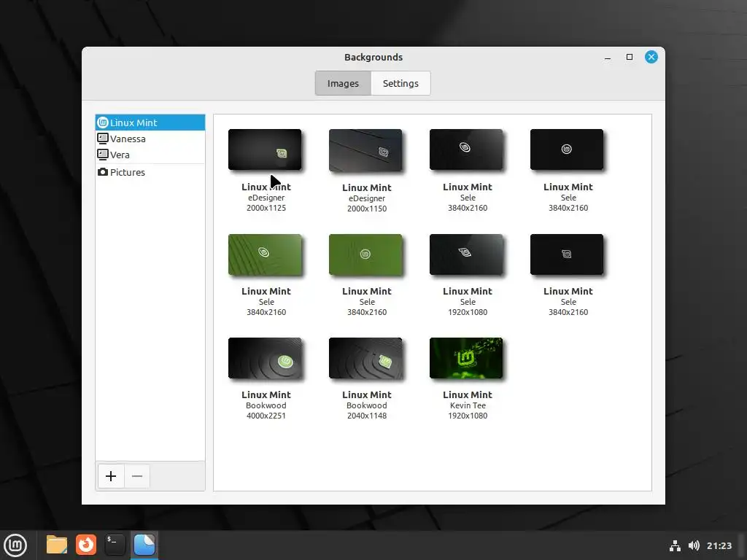Open the network connections tray icon
The width and height of the screenshot is (747, 560).
point(675,545)
